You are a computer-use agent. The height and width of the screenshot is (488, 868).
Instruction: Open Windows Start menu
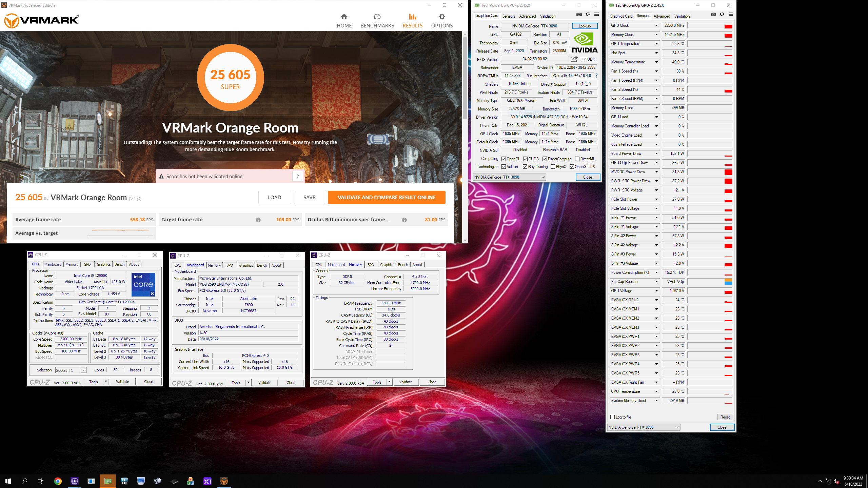8,481
